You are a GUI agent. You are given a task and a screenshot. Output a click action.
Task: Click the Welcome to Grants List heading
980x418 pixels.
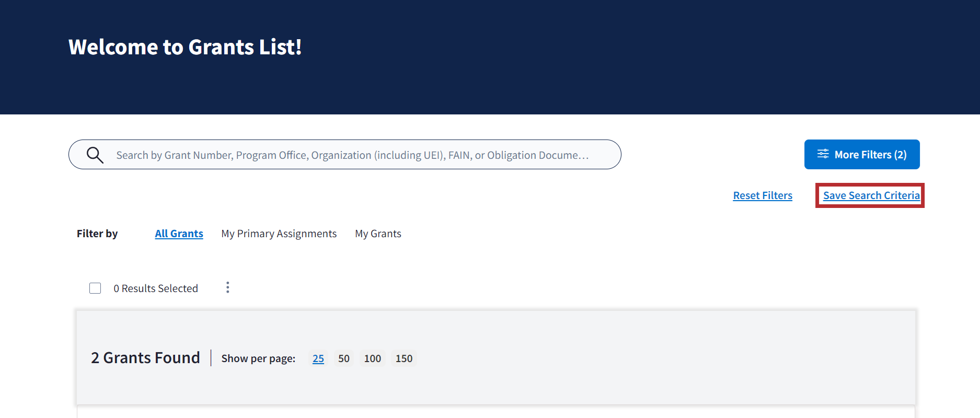[185, 47]
